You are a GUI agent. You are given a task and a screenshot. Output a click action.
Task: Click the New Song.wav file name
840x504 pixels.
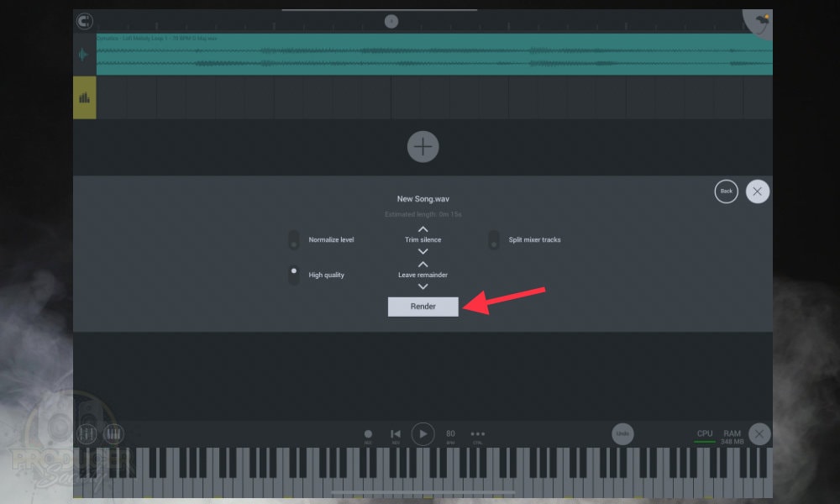tap(423, 199)
